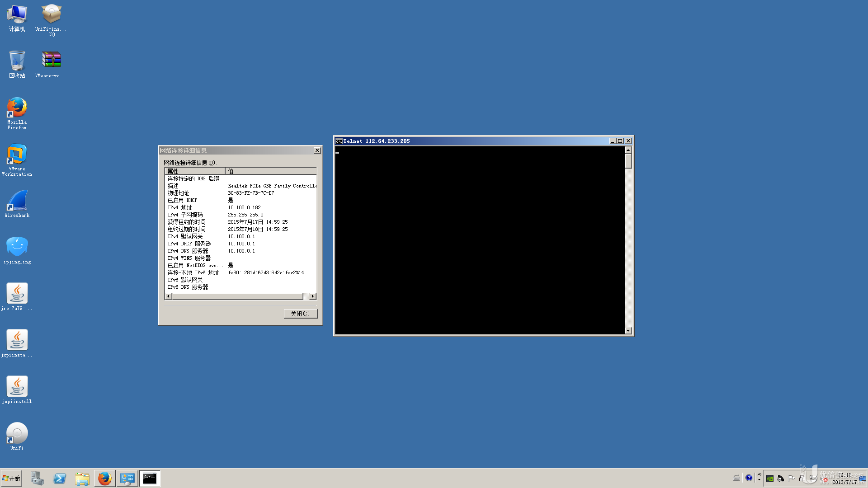Select the 连接-本地 IPv6 地址 row
The width and height of the screenshot is (868, 488).
click(241, 272)
